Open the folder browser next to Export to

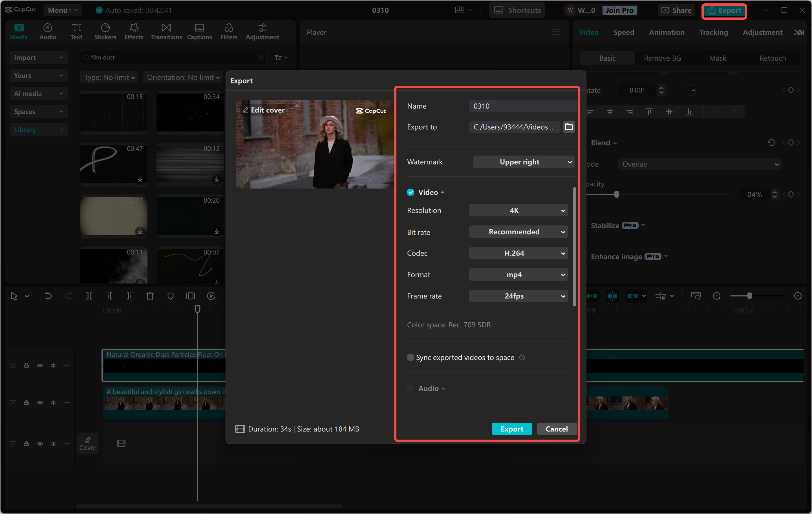pyautogui.click(x=569, y=127)
